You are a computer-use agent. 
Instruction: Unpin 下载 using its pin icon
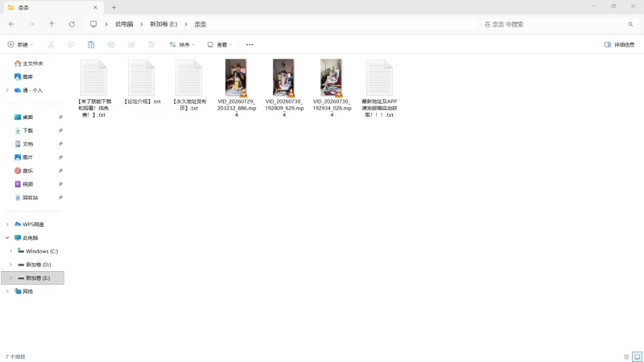pyautogui.click(x=60, y=130)
